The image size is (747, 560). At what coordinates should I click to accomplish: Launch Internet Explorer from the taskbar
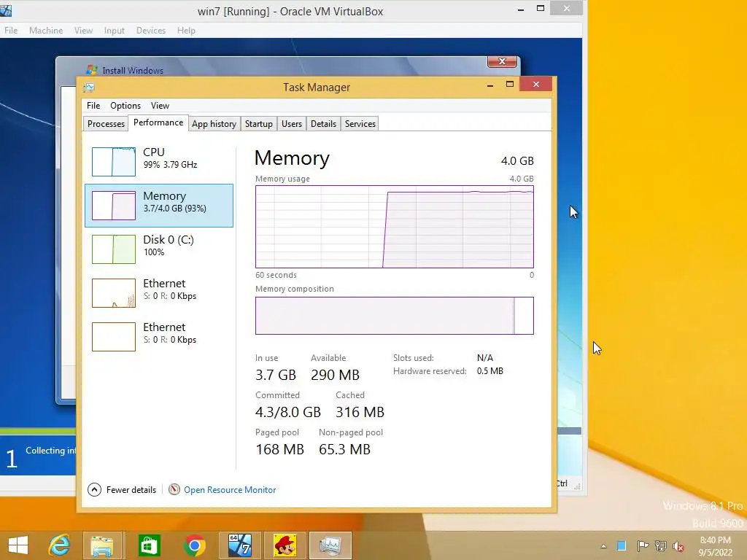pyautogui.click(x=60, y=545)
